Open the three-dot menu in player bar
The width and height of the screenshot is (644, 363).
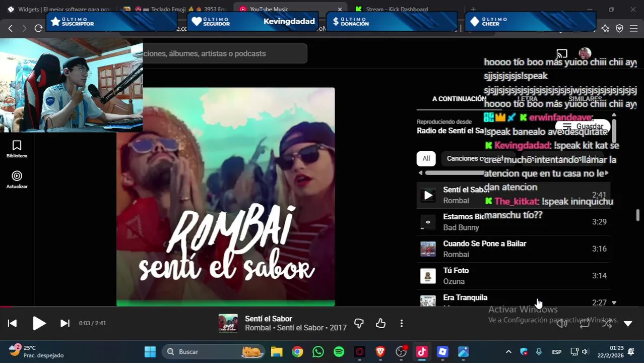point(402,323)
